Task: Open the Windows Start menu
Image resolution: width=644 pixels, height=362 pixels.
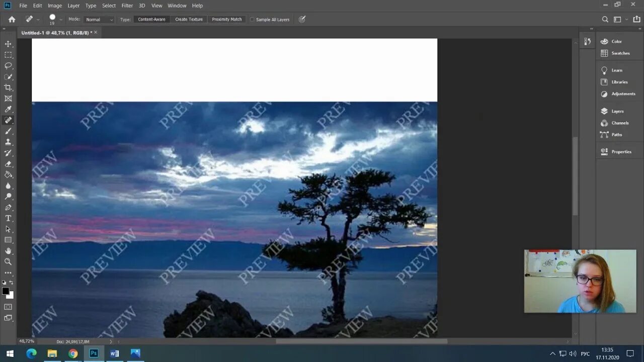Action: click(x=10, y=353)
